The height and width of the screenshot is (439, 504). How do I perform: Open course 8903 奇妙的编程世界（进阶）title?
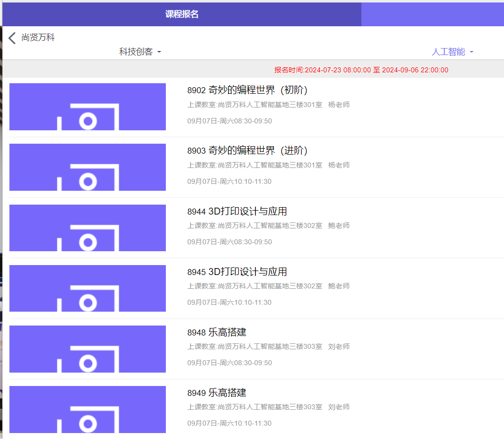pyautogui.click(x=248, y=151)
